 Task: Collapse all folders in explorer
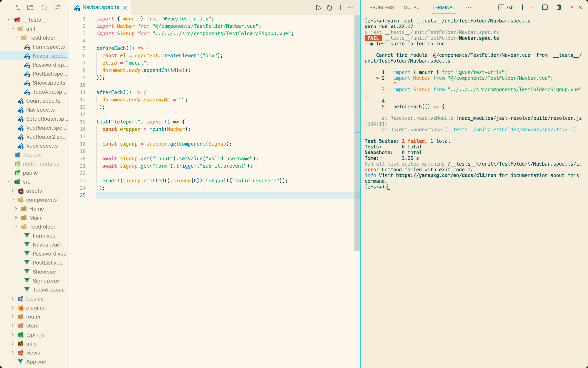coord(58,8)
